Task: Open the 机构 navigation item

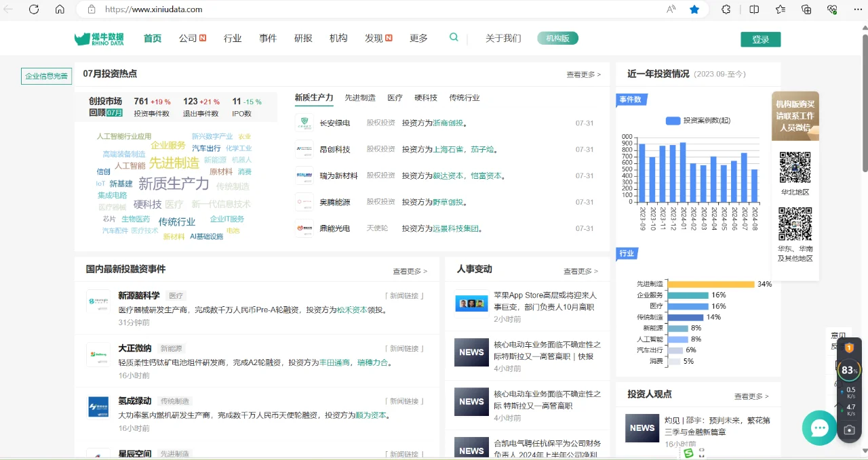Action: [338, 39]
